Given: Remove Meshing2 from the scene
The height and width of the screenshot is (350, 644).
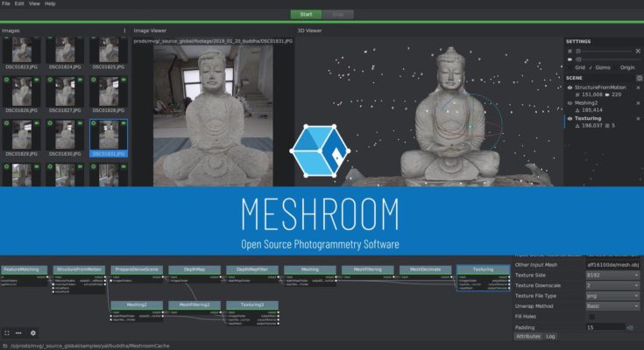Looking at the screenshot, I should tap(638, 103).
